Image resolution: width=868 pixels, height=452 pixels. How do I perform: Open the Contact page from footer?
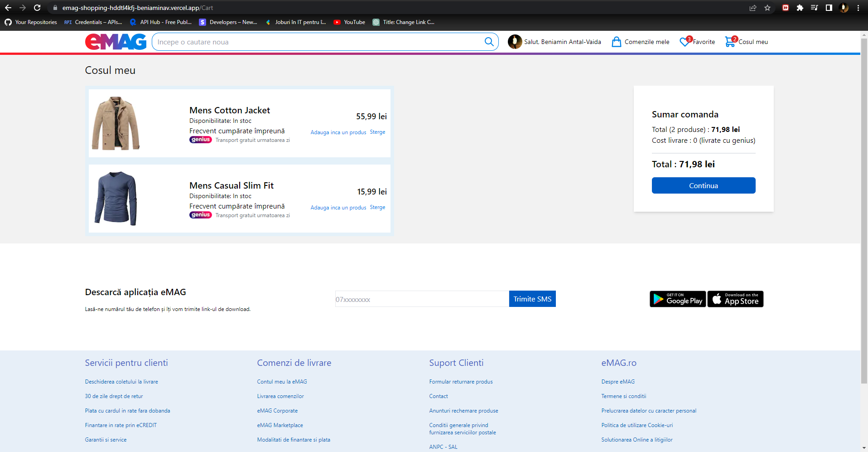click(438, 396)
